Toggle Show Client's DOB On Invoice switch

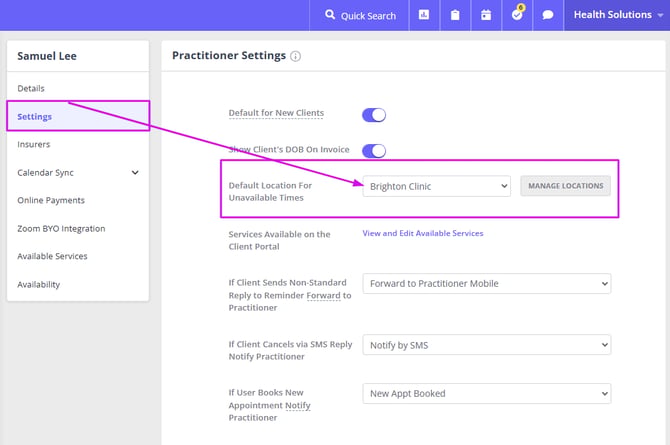click(374, 151)
